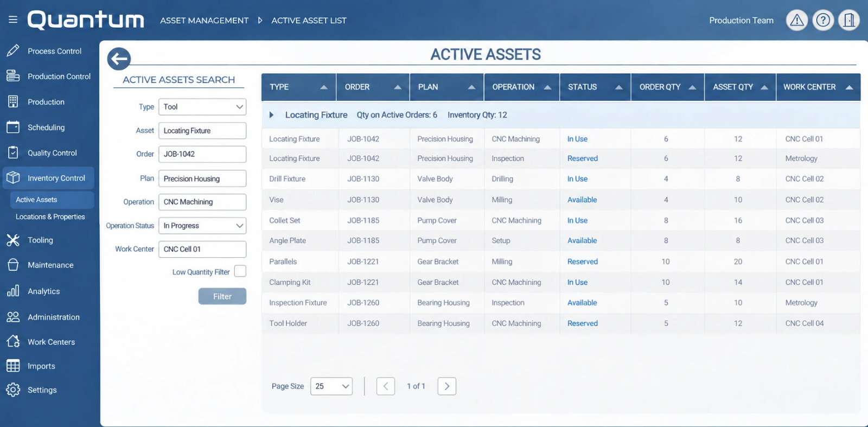Click the Process Control pencil icon
The image size is (868, 427).
pyautogui.click(x=13, y=50)
